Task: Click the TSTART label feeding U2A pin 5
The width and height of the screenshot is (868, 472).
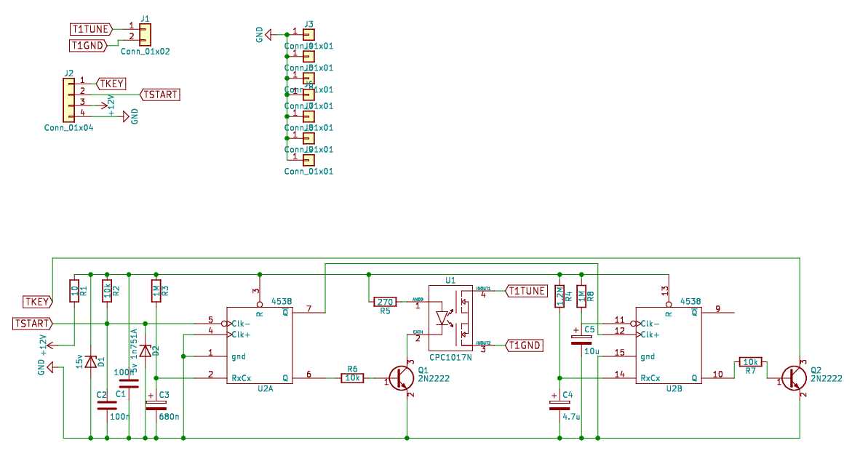Action: click(33, 323)
